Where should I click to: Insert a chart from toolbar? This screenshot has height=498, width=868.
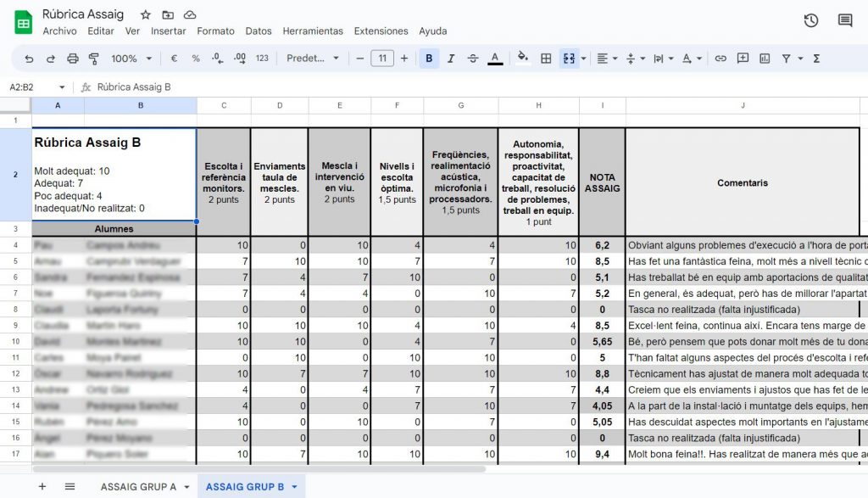pos(765,59)
